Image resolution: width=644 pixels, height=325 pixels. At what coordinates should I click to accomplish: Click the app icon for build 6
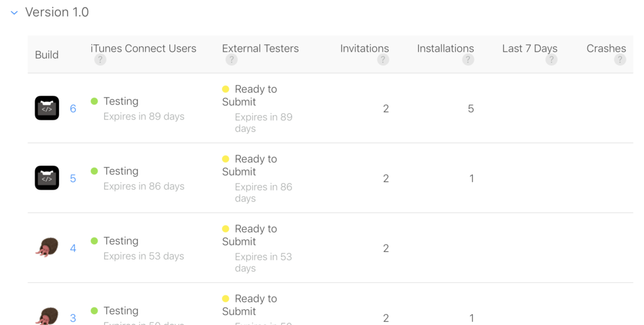(47, 108)
